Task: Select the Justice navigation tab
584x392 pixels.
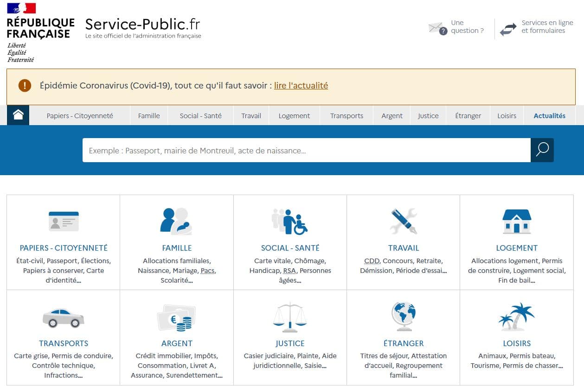Action: [x=428, y=116]
